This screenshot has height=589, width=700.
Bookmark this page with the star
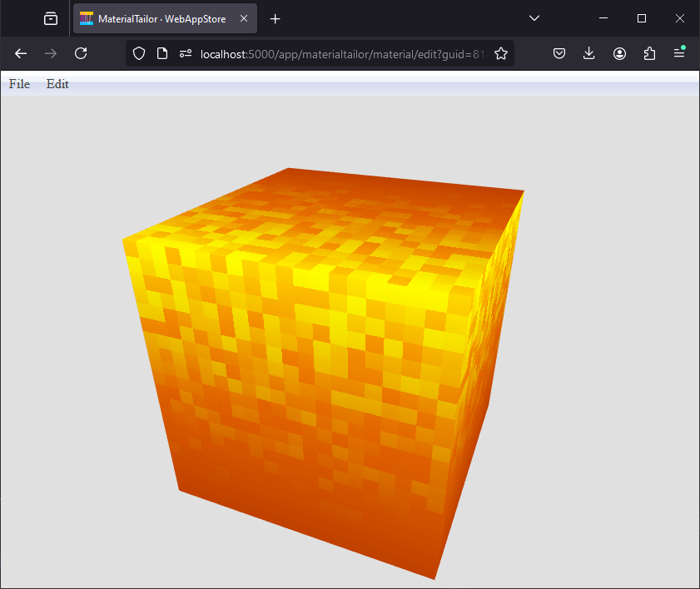tap(500, 53)
